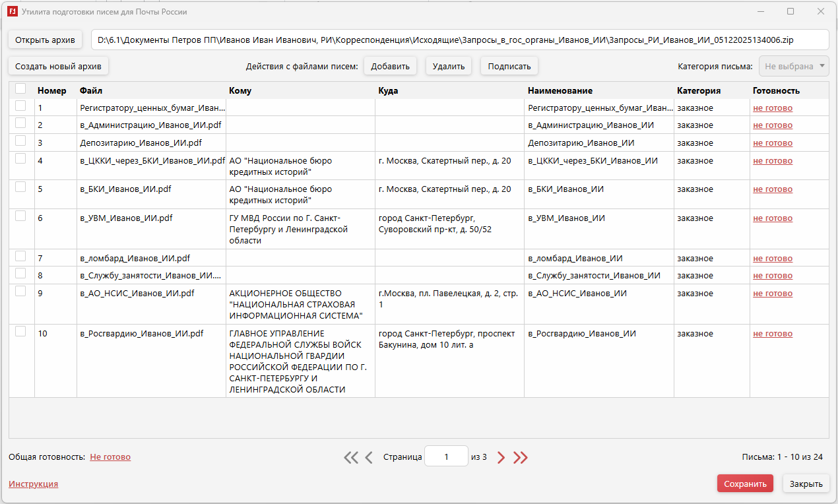The height and width of the screenshot is (504, 838).
Task: Go to the last page arrow
Action: click(x=521, y=457)
